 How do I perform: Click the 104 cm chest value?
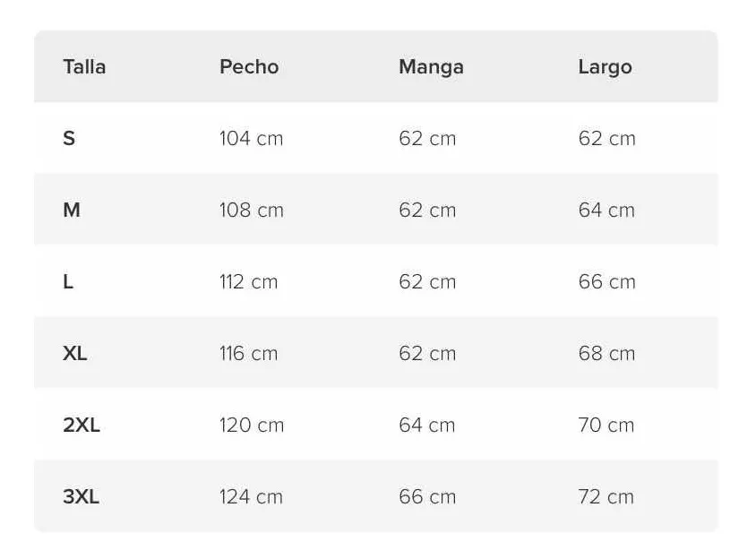(251, 139)
